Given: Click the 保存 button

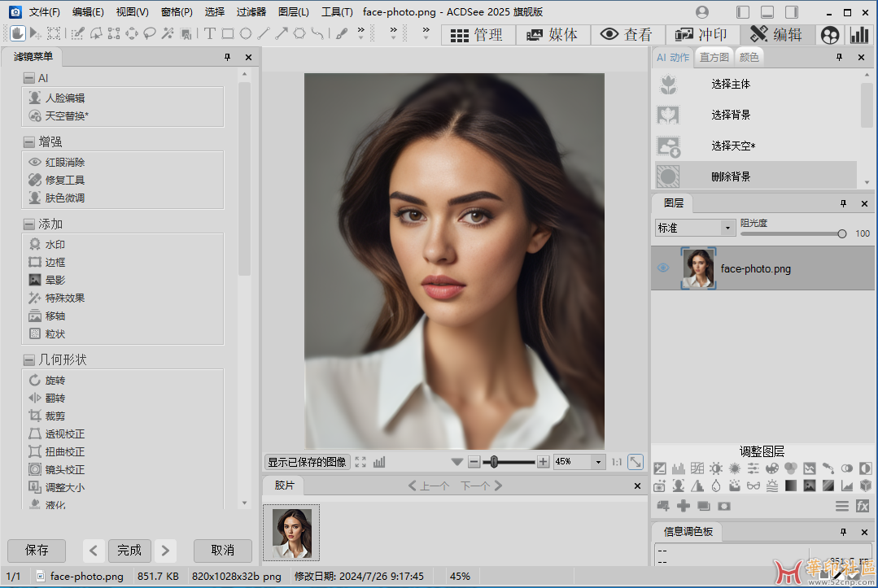Looking at the screenshot, I should click(x=37, y=551).
